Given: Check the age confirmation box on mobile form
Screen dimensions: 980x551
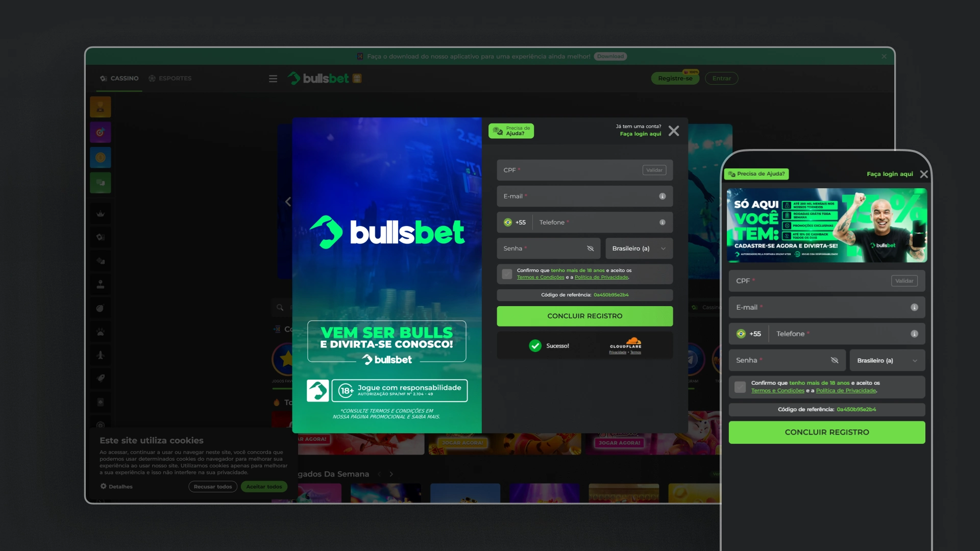Looking at the screenshot, I should 740,387.
